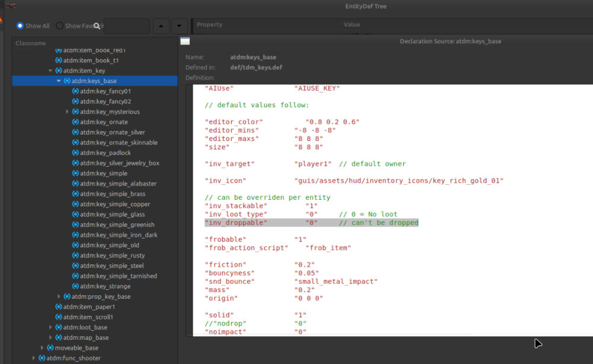Collapse the atdm:item_key tree node
This screenshot has width=593, height=364.
[x=50, y=71]
